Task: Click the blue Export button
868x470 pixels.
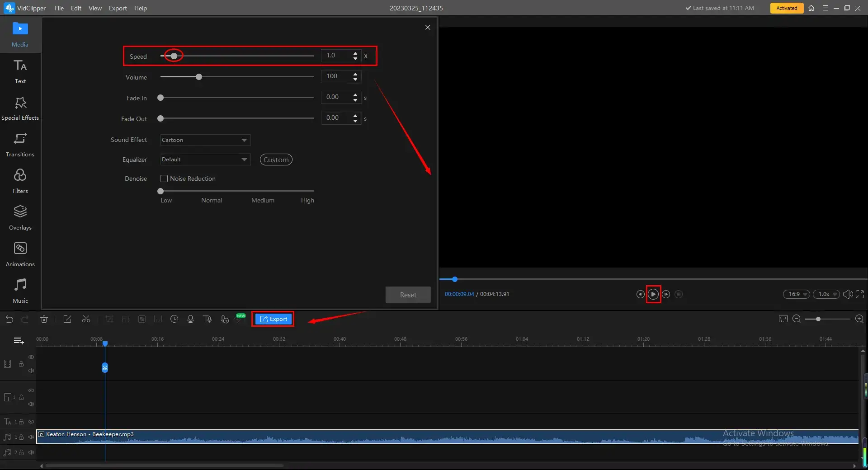Action: point(274,319)
